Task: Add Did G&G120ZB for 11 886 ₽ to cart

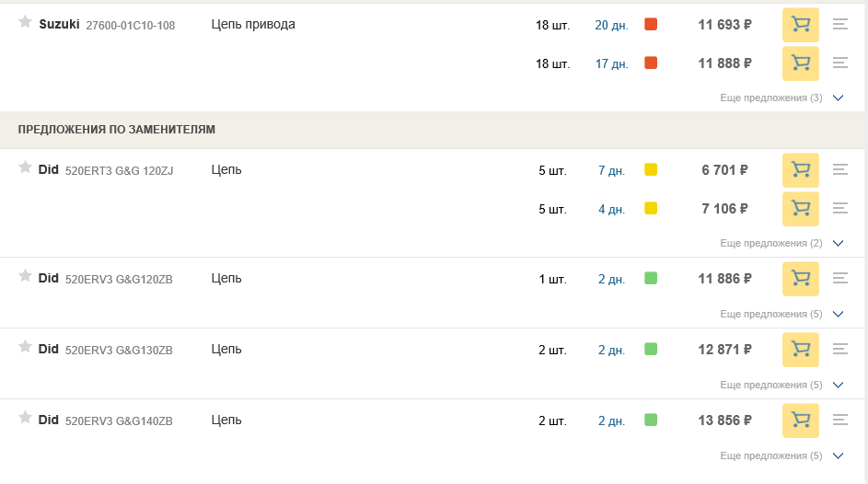Action: click(x=801, y=279)
